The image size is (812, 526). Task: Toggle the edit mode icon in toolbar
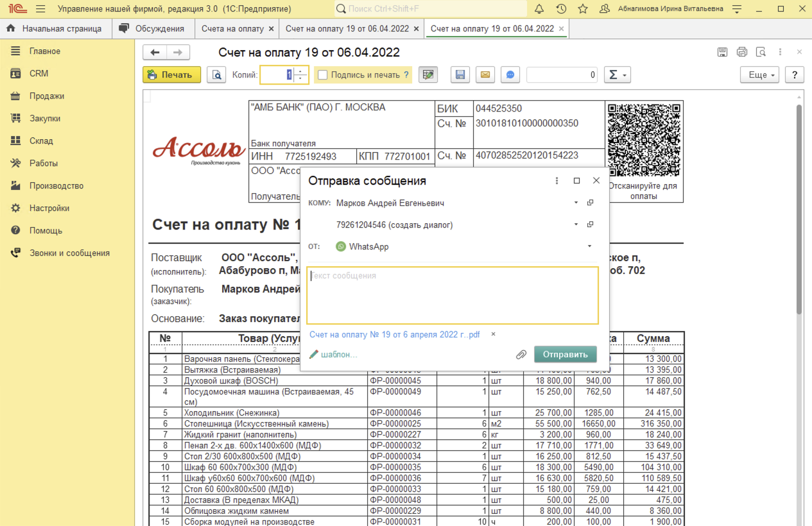tap(428, 75)
